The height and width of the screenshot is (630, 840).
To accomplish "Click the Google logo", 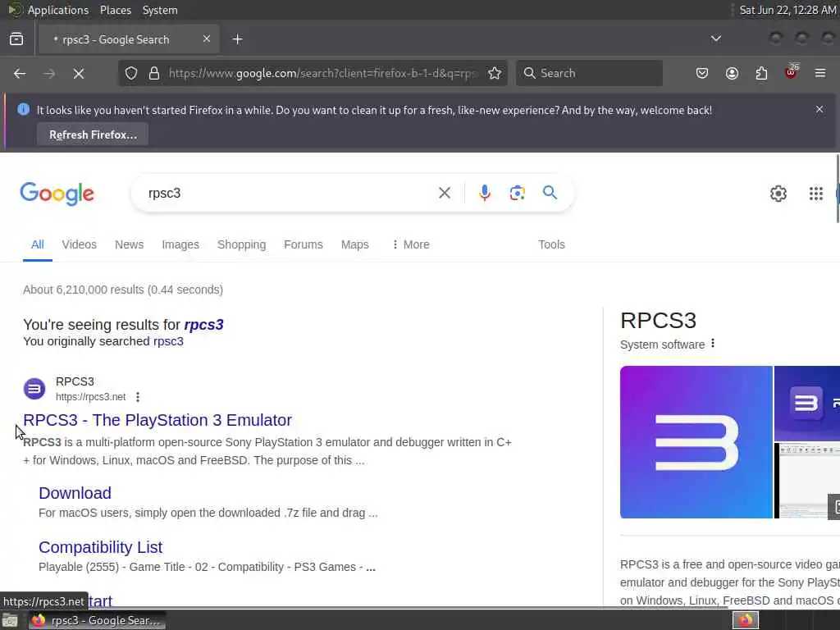I will point(57,194).
